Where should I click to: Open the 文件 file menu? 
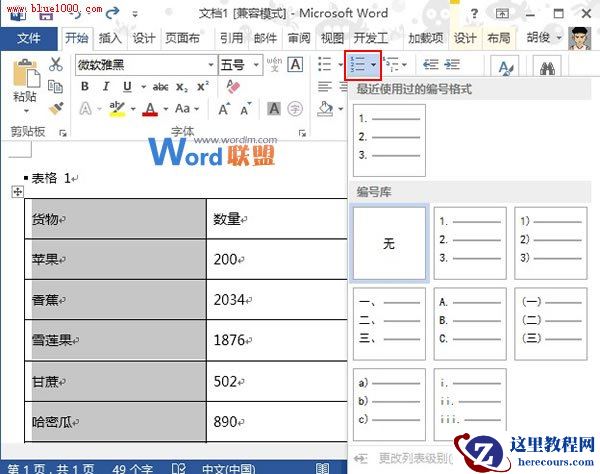29,38
